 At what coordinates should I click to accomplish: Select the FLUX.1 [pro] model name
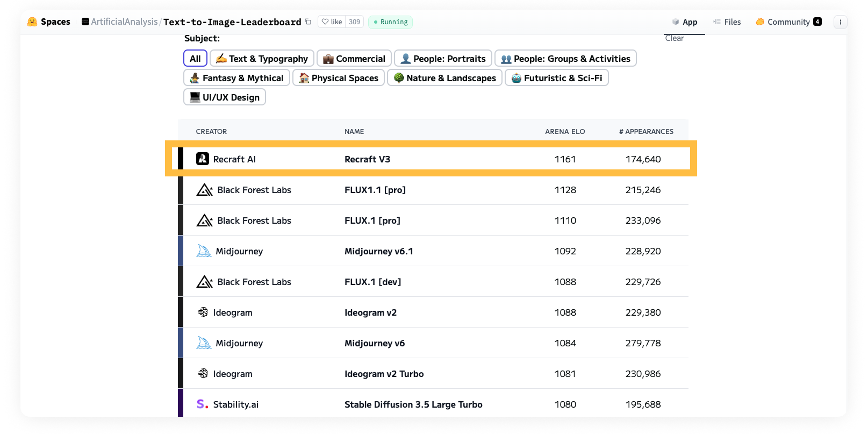tap(372, 220)
